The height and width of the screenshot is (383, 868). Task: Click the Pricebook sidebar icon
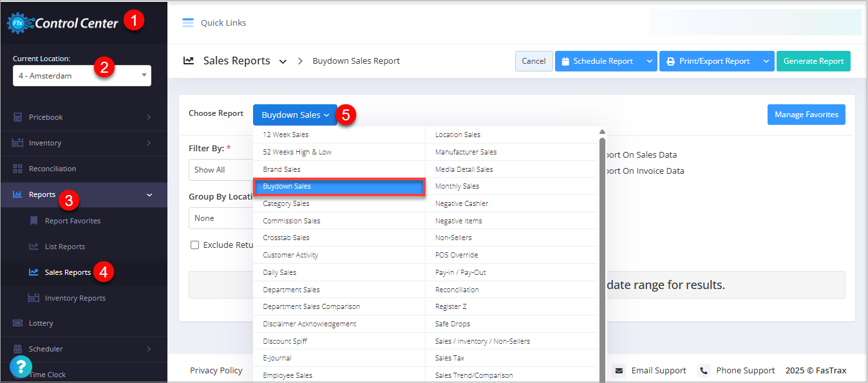click(x=17, y=117)
